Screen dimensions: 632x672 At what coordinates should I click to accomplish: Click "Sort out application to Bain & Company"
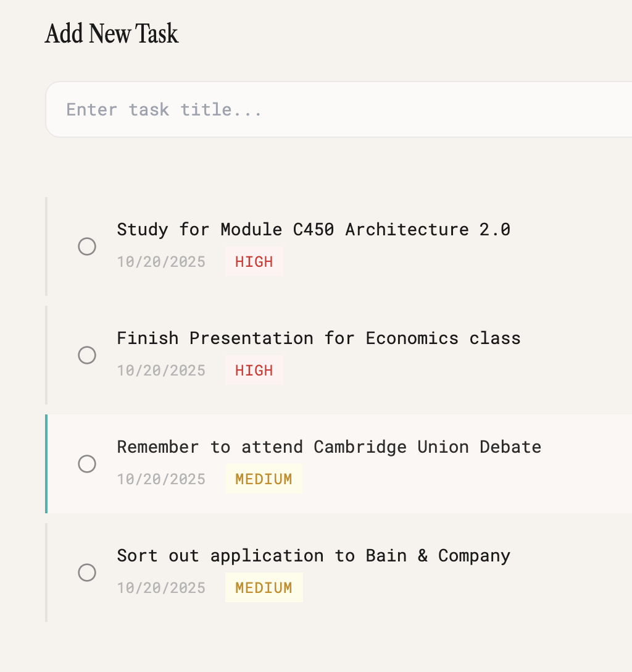314,556
